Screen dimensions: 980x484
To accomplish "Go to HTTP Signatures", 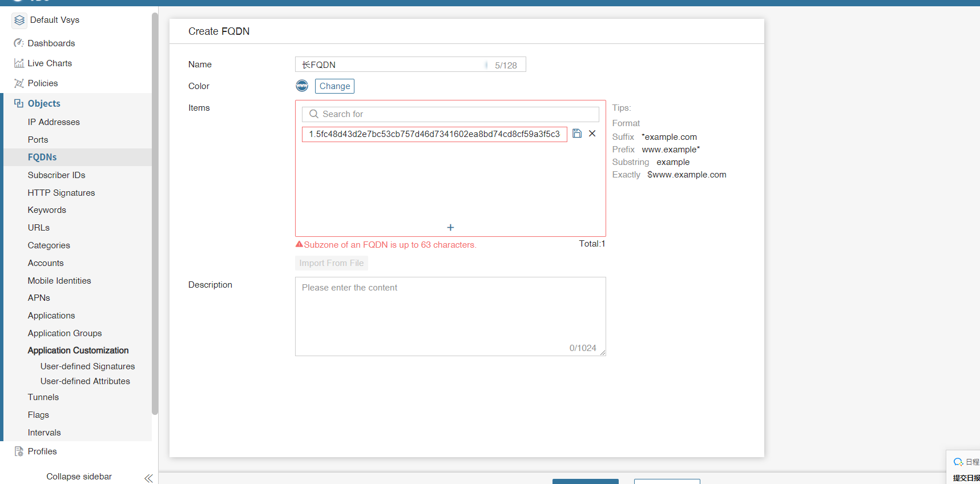I will (x=61, y=193).
